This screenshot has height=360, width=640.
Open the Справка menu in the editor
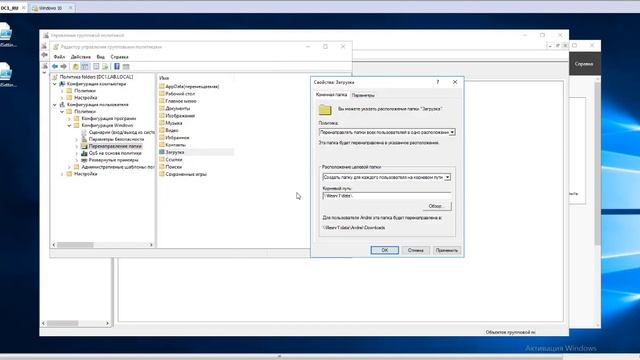(119, 57)
